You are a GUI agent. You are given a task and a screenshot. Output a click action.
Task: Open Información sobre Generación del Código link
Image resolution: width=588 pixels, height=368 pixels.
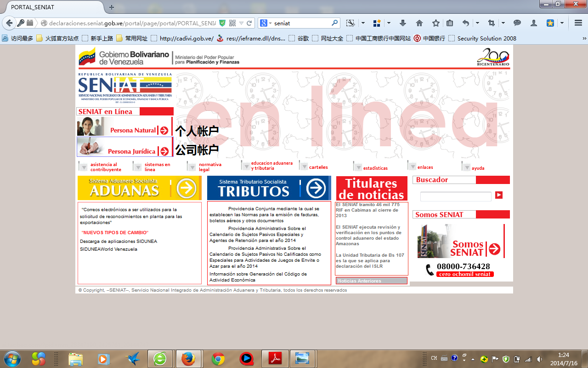pos(258,277)
